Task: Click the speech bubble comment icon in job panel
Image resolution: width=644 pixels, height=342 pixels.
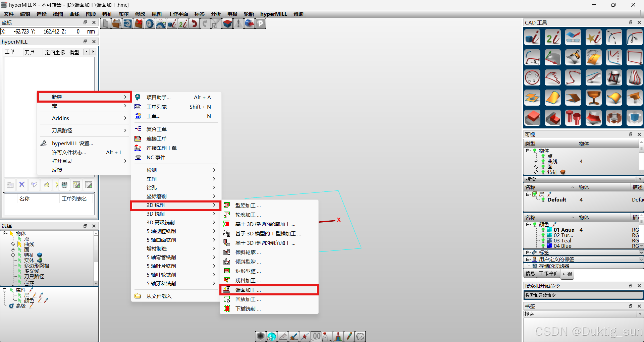Action: tap(34, 185)
